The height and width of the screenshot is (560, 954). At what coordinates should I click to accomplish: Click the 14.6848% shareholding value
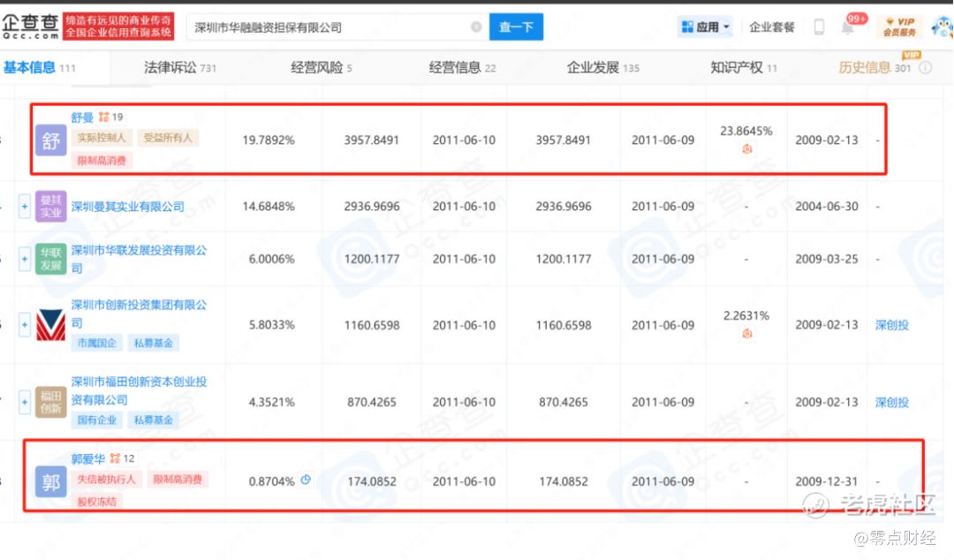pyautogui.click(x=269, y=207)
